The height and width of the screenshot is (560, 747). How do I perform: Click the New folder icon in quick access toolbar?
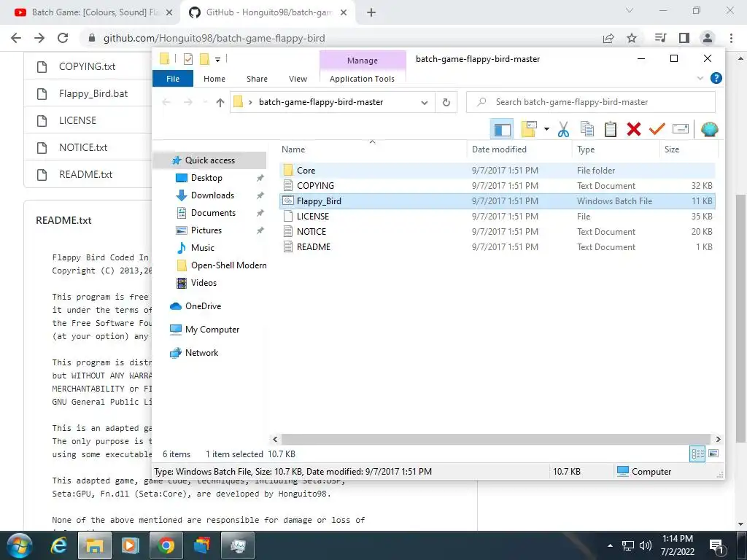tap(204, 59)
